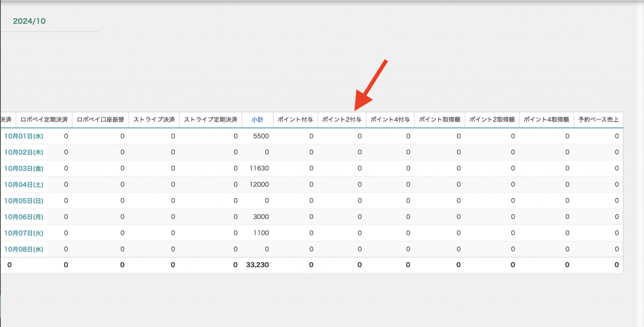
Task: Select the 予約ベース売上 column header
Action: pos(598,119)
